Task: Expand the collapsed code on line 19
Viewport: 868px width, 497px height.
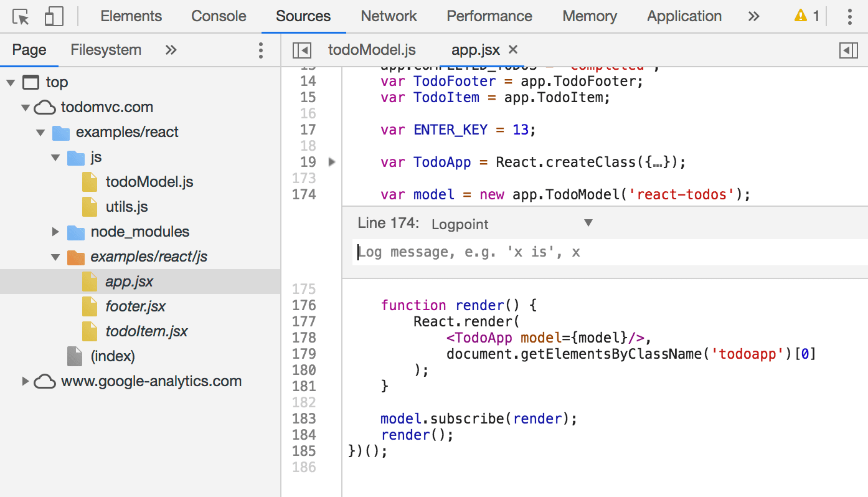Action: (331, 161)
